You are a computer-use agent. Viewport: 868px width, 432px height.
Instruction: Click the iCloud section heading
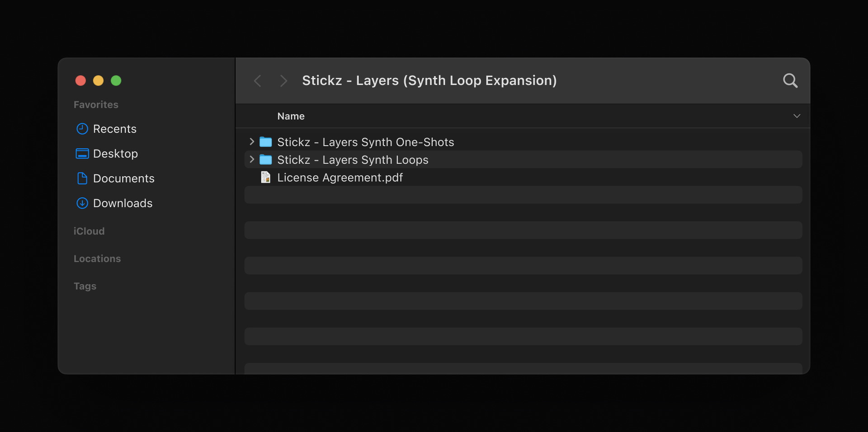click(89, 231)
